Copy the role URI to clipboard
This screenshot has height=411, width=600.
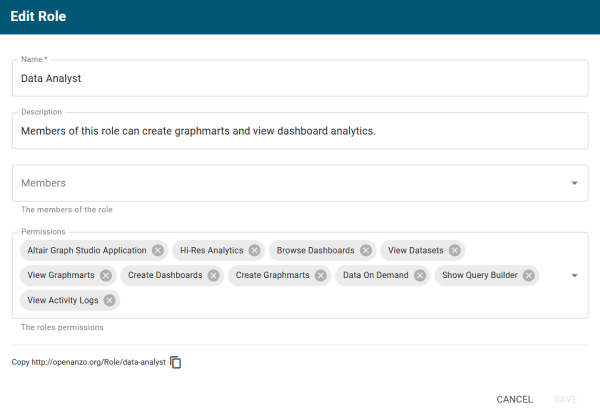click(x=176, y=362)
